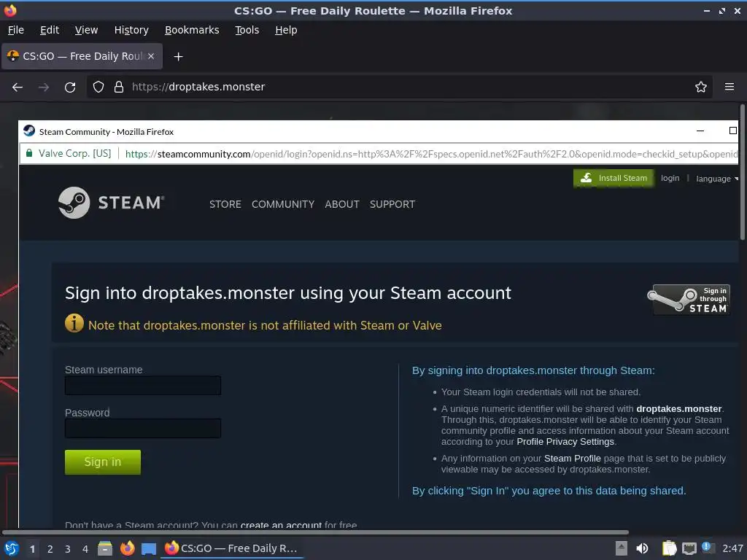Open the Steam Profile link
The width and height of the screenshot is (747, 560).
point(572,458)
